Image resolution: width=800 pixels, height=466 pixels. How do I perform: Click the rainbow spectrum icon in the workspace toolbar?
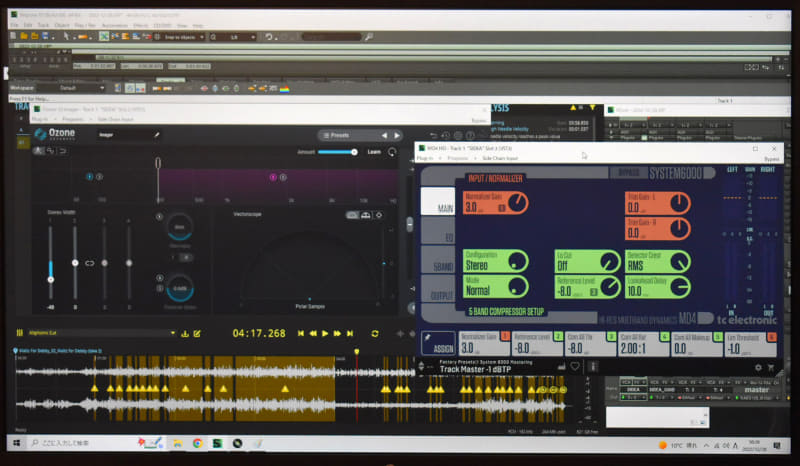coord(284,89)
